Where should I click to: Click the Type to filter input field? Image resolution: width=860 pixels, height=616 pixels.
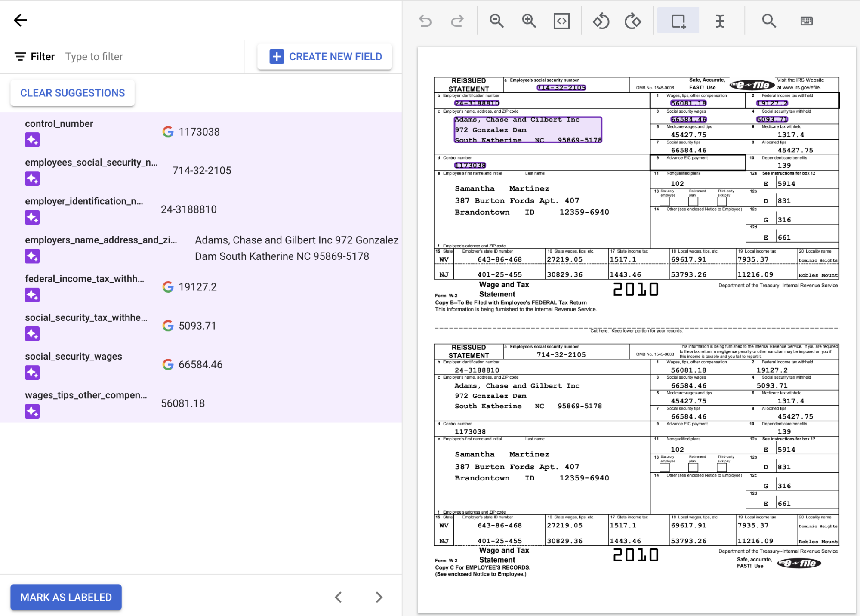(x=120, y=56)
